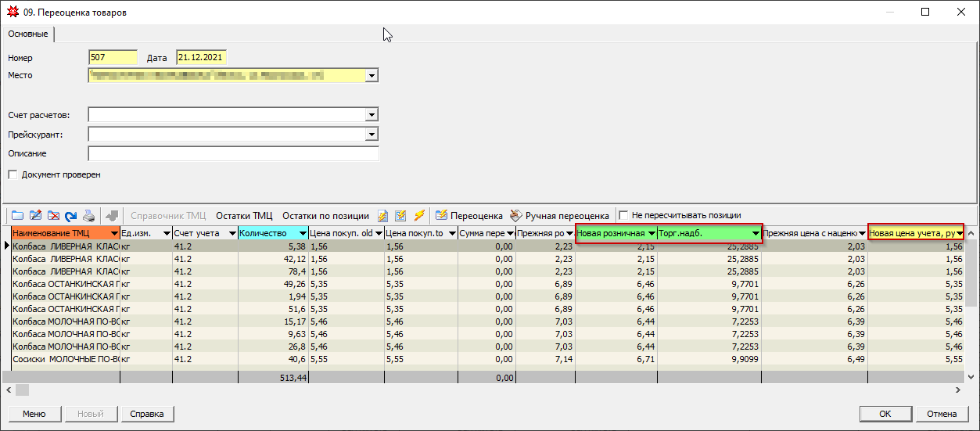The width and height of the screenshot is (980, 431).
Task: Click the lightning bolt toolbar icon
Action: pyautogui.click(x=419, y=216)
